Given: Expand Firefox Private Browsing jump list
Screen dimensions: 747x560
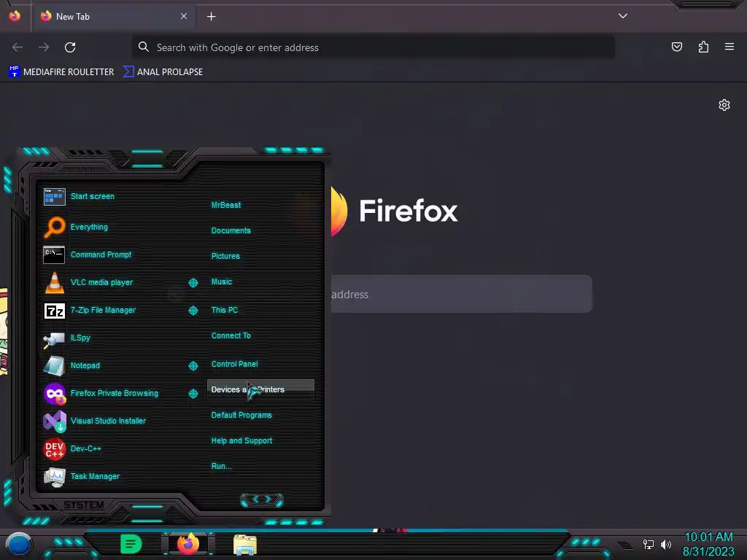Looking at the screenshot, I should [x=193, y=394].
